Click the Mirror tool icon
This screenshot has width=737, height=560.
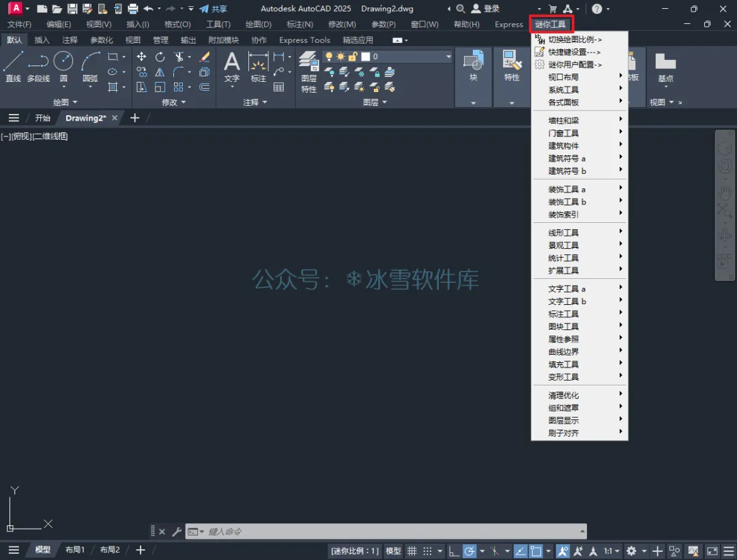click(x=160, y=72)
